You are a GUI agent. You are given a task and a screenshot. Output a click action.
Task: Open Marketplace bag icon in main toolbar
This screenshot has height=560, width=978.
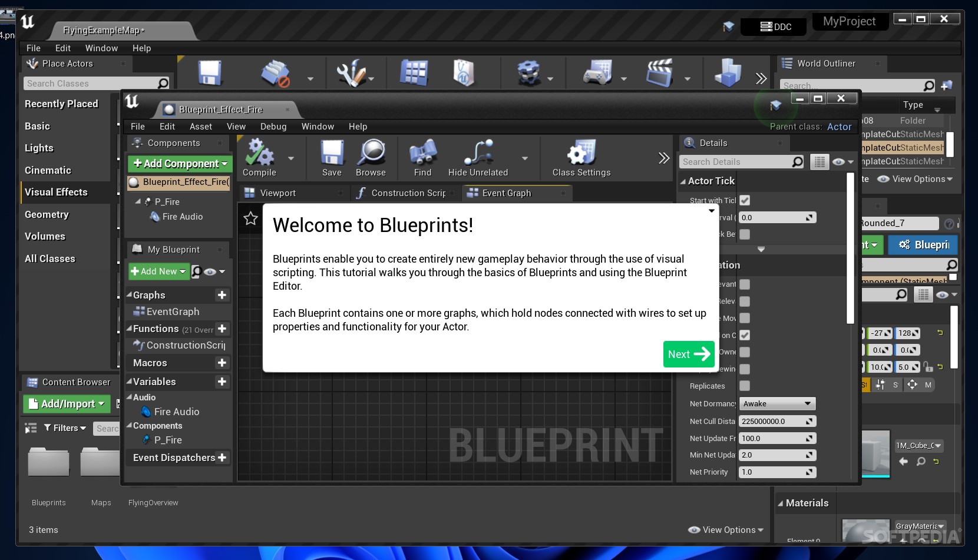464,74
